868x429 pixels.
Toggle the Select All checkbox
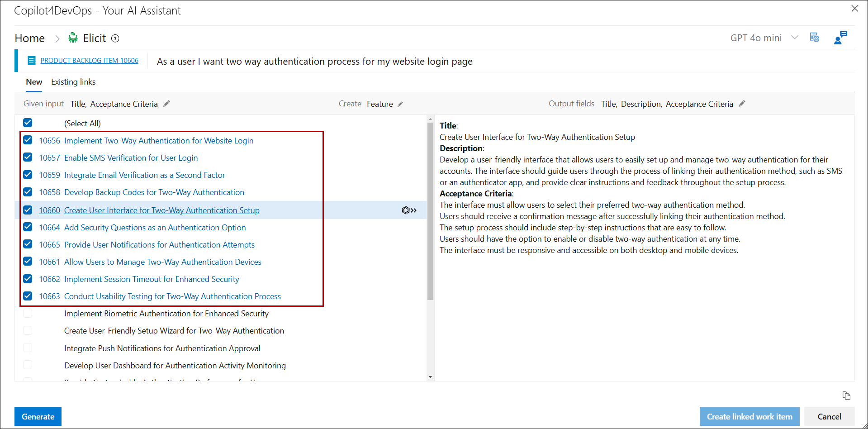pyautogui.click(x=28, y=123)
